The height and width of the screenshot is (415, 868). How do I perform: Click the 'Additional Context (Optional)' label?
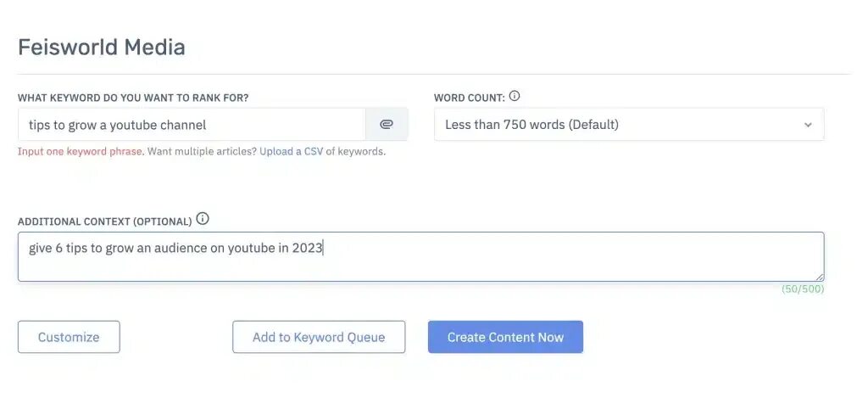(x=104, y=222)
